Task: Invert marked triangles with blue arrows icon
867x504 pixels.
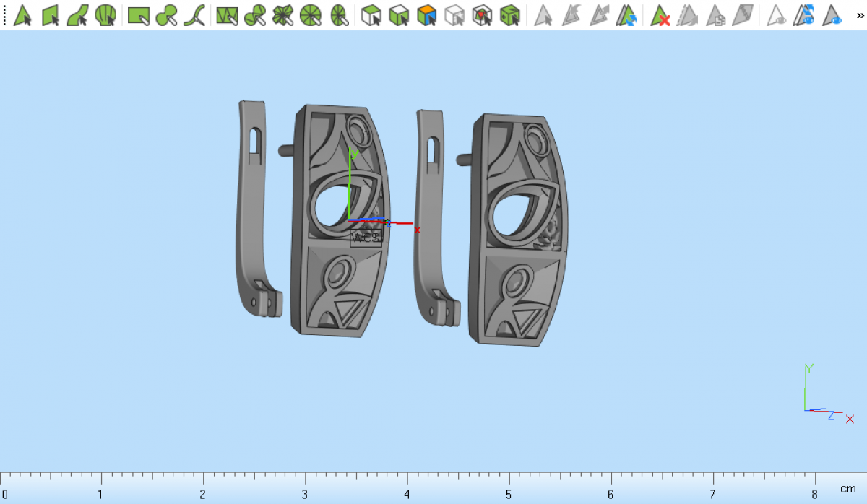Action: (x=626, y=15)
